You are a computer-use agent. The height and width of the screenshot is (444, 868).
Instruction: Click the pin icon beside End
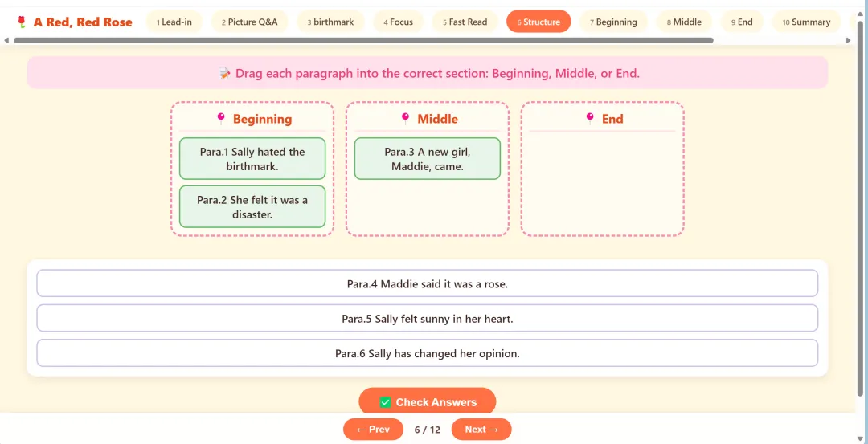[590, 118]
